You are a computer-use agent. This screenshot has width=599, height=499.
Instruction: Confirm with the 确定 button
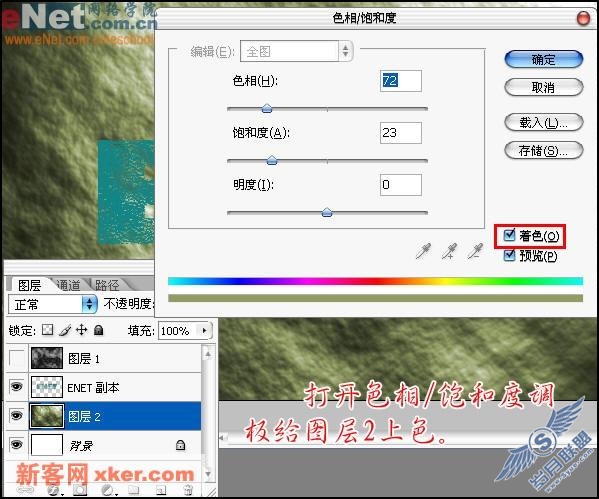point(544,60)
